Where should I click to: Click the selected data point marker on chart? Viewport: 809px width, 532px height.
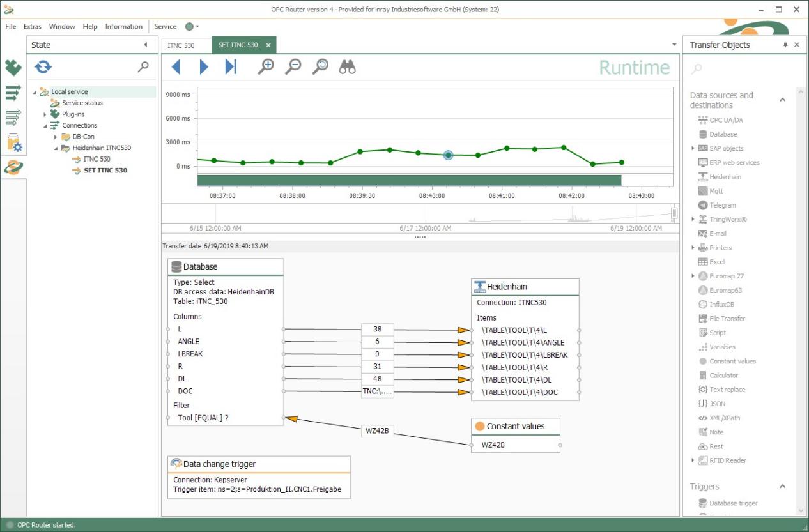[448, 155]
